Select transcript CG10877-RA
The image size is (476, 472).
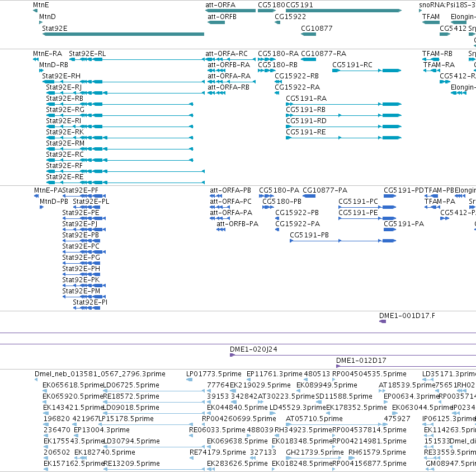click(308, 59)
